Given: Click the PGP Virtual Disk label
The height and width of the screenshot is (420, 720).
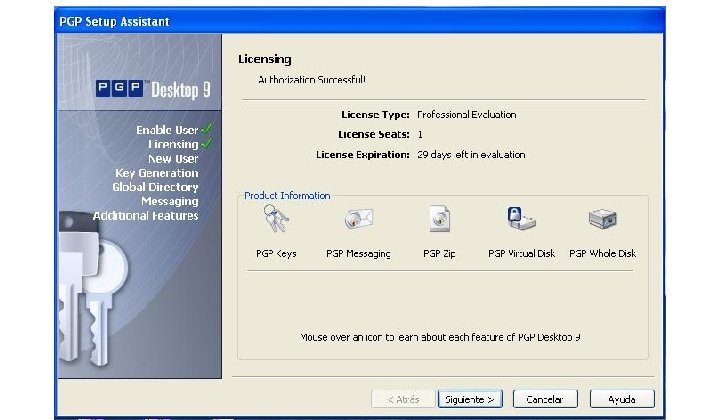Looking at the screenshot, I should pos(521,253).
